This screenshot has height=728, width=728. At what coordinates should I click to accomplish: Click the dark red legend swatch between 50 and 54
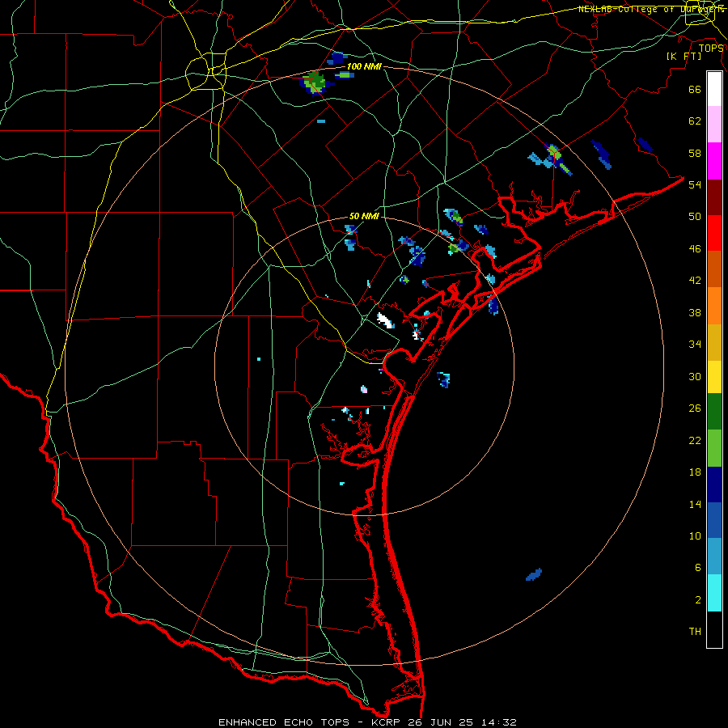click(x=714, y=197)
